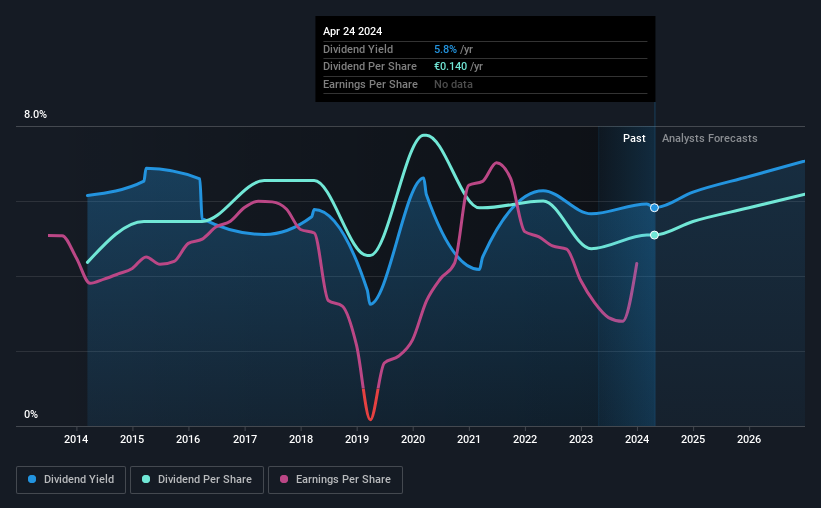
Task: Click the 2025 x-axis label
Action: (693, 439)
